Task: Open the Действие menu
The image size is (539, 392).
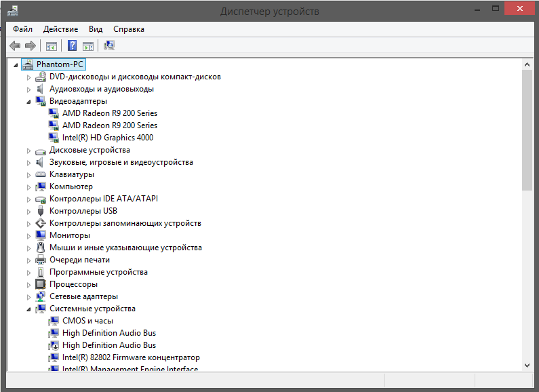Action: click(60, 29)
